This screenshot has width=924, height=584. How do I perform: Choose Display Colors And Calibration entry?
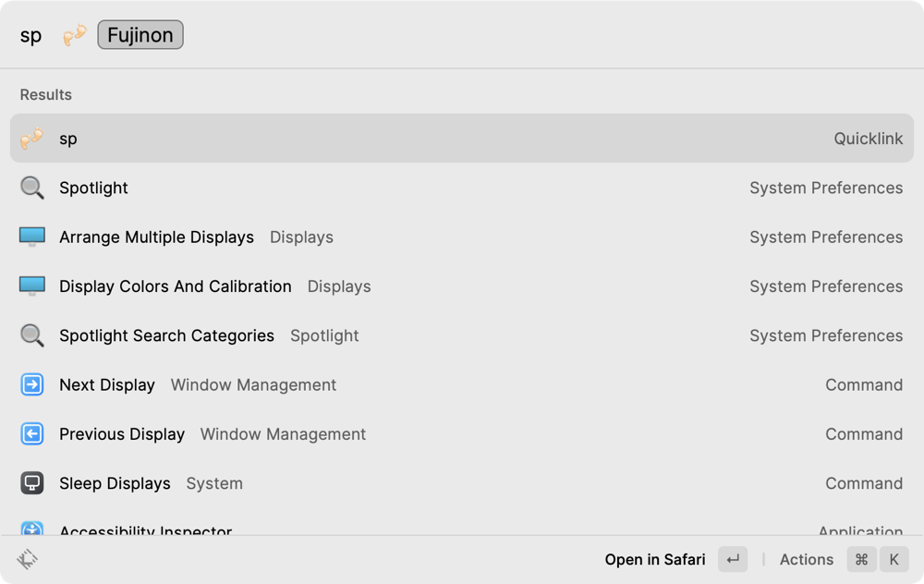pyautogui.click(x=462, y=286)
